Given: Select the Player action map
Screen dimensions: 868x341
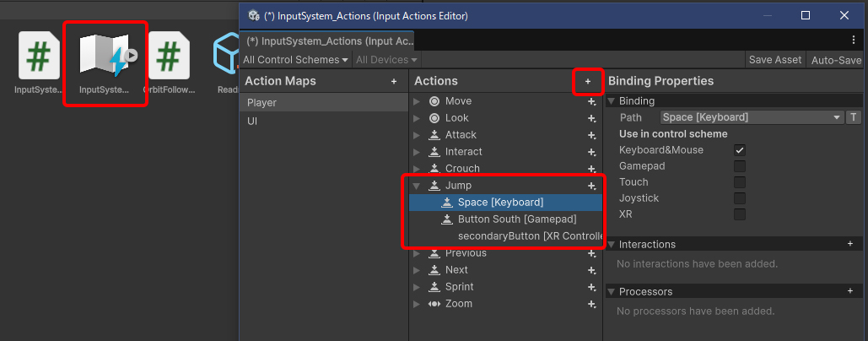Looking at the screenshot, I should (325, 102).
